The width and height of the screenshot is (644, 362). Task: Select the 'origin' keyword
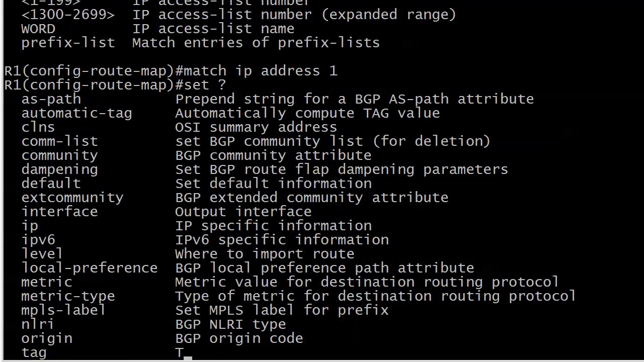coord(47,338)
